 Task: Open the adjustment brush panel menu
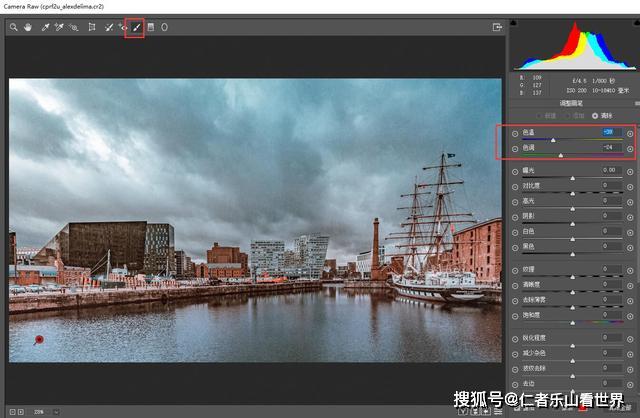(637, 103)
